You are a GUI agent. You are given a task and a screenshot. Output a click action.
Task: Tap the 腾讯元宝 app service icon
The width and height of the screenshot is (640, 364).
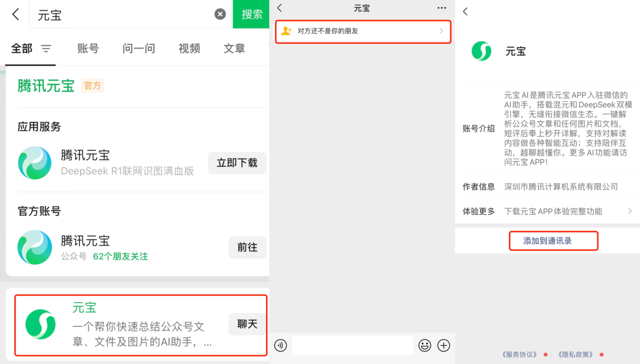click(x=35, y=163)
